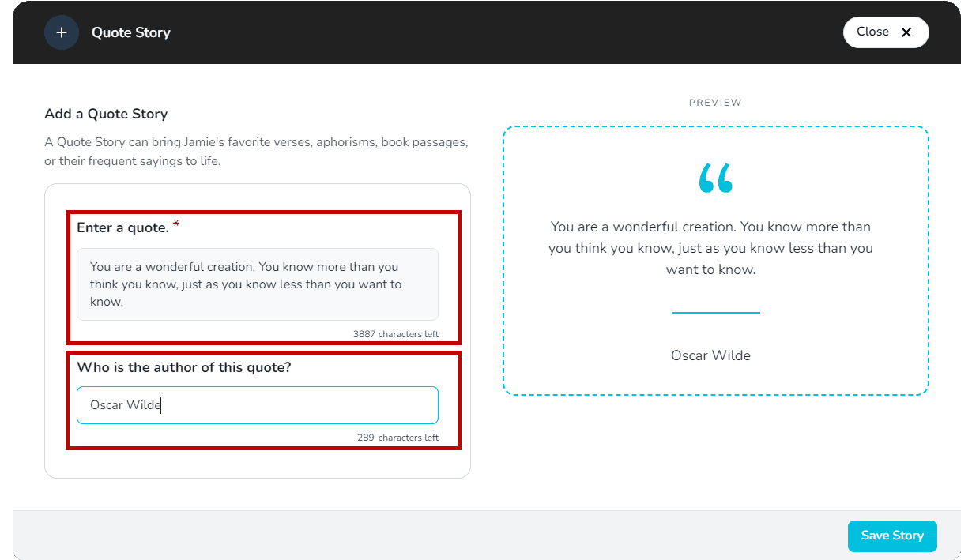Click the cyan divider line in the preview

click(715, 314)
